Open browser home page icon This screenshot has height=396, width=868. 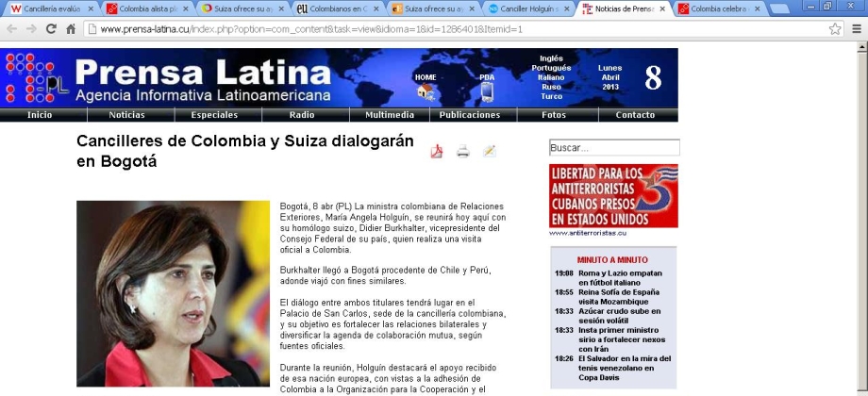(x=71, y=29)
